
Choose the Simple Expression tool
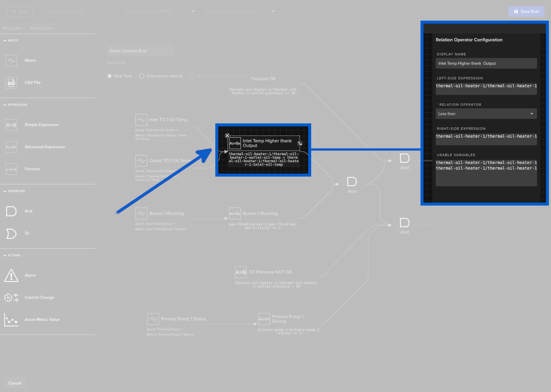coord(11,125)
